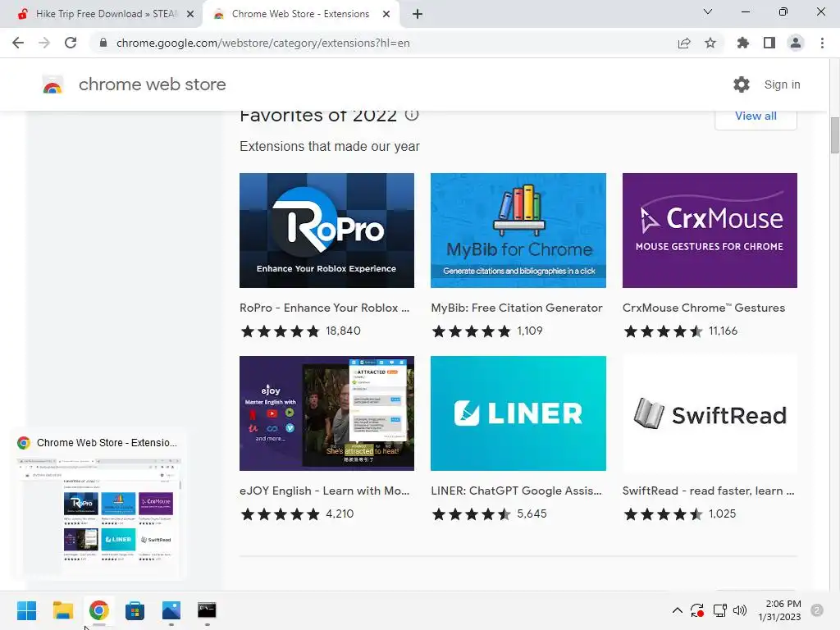The width and height of the screenshot is (840, 630).
Task: Click the Chrome taskbar icon
Action: pos(98,610)
